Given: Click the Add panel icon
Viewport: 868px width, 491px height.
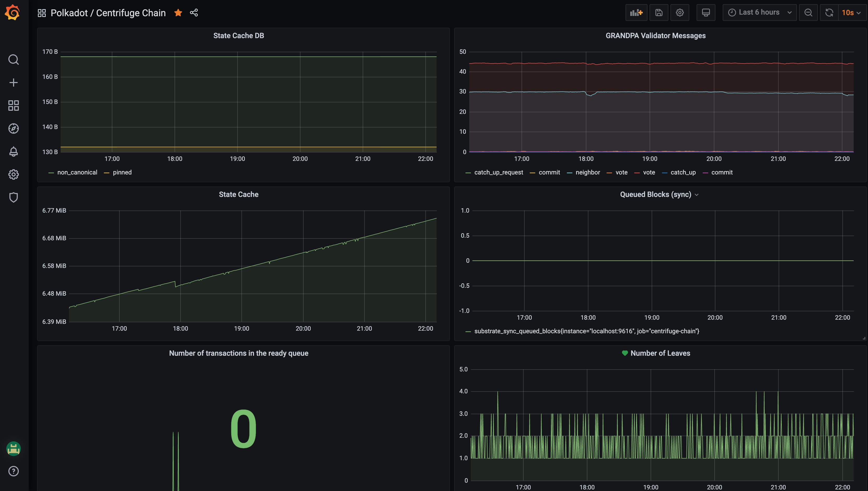Looking at the screenshot, I should pos(636,13).
